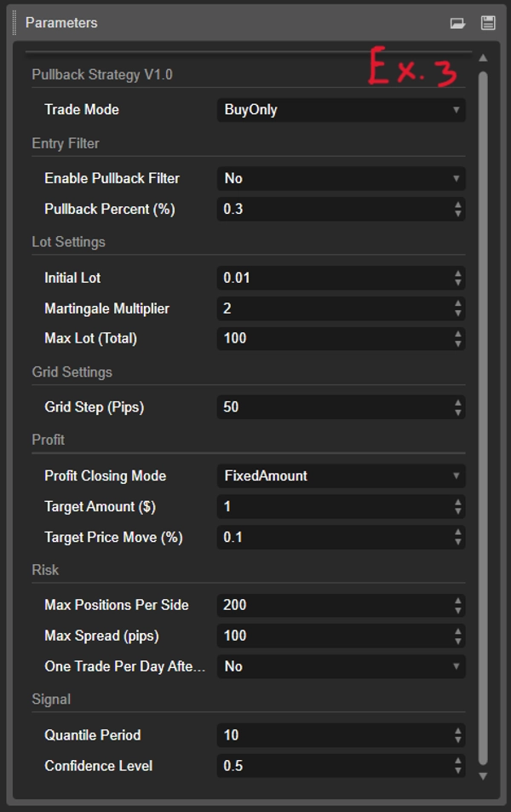Open the Enable Pullback Filter dropdown

[x=341, y=178]
